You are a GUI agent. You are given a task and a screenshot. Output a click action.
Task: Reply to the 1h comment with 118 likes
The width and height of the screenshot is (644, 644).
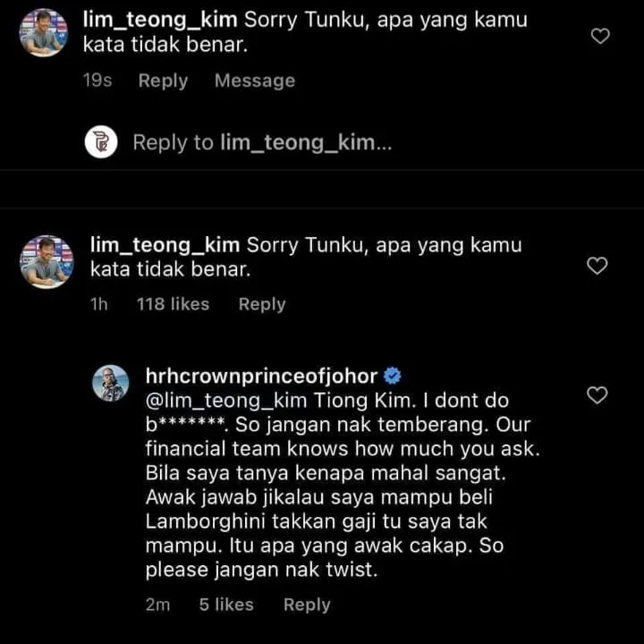pos(261,304)
